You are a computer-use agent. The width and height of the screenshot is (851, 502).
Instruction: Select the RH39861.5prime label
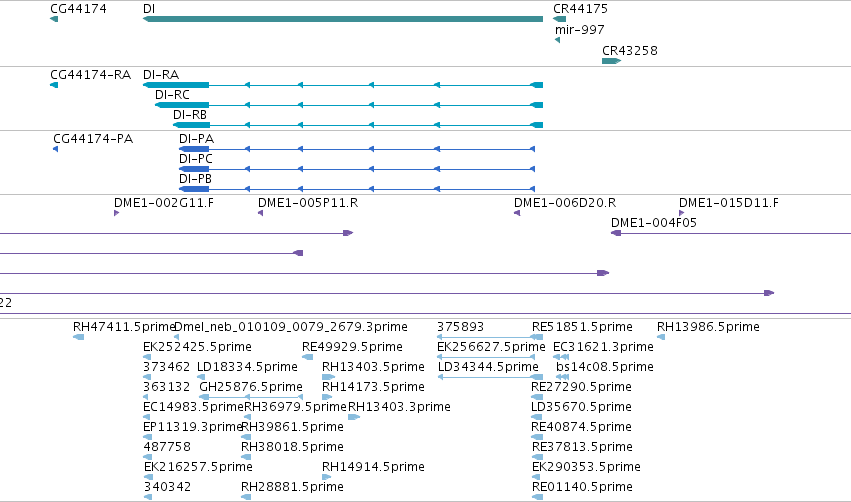(x=293, y=427)
